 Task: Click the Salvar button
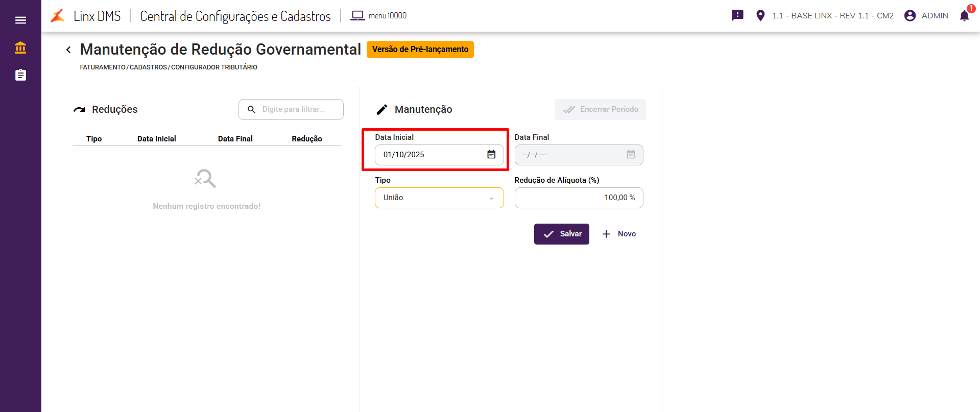561,234
